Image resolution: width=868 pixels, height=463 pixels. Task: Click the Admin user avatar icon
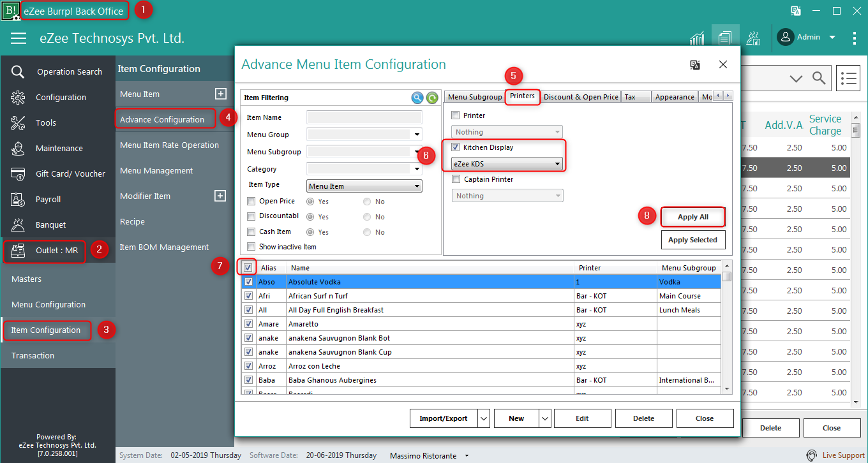[786, 37]
